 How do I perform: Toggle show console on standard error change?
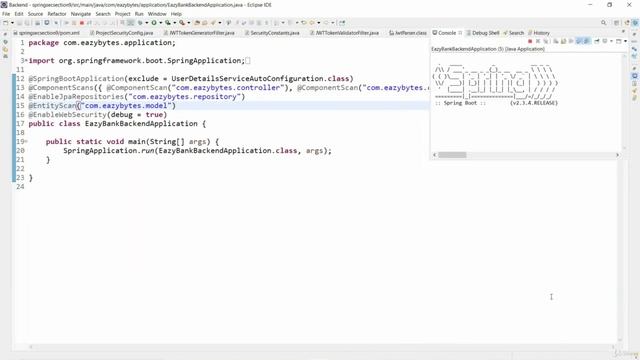pos(587,41)
